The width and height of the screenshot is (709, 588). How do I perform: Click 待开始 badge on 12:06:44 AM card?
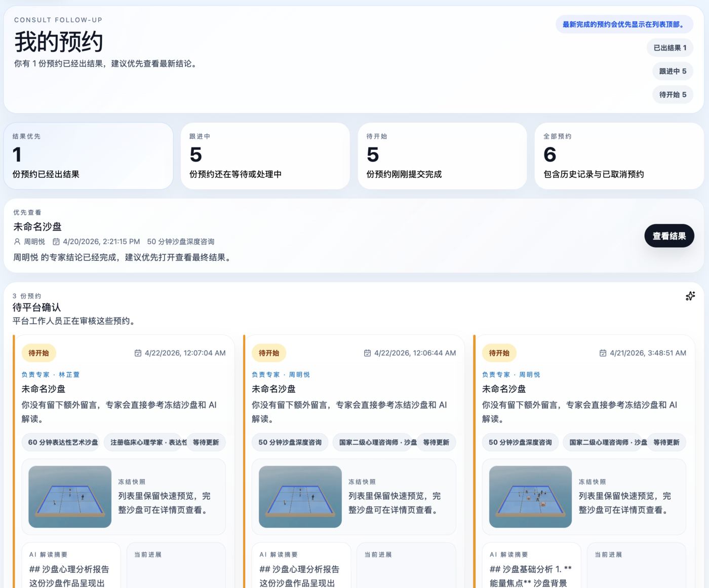click(x=269, y=353)
